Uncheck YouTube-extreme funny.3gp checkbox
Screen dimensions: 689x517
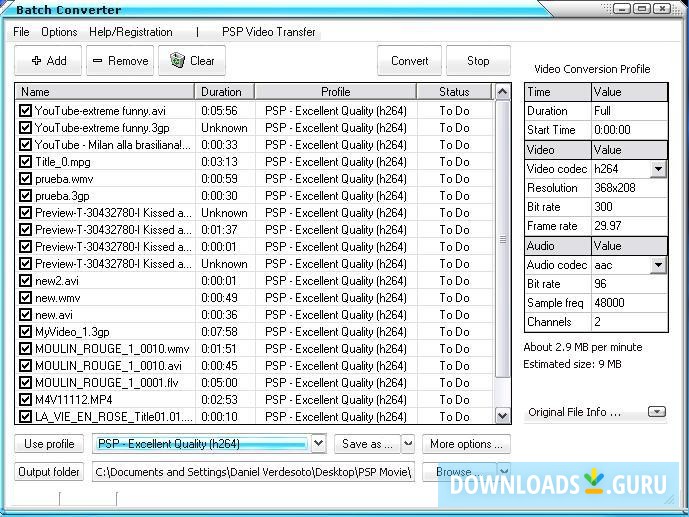click(25, 128)
